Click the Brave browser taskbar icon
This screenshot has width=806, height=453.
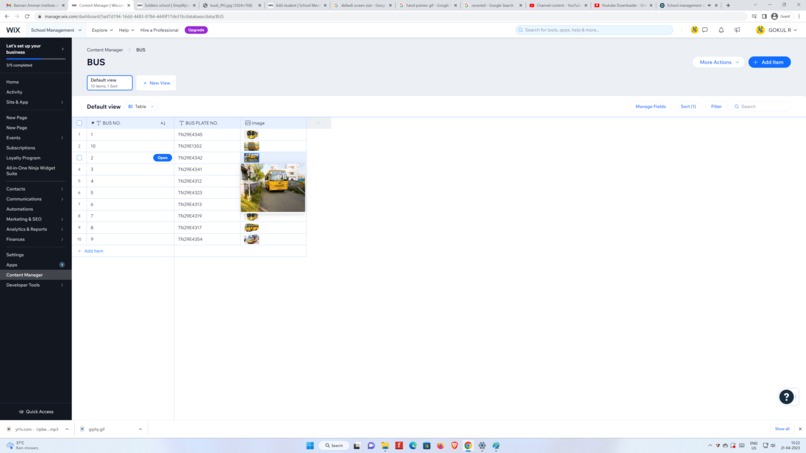[x=454, y=445]
